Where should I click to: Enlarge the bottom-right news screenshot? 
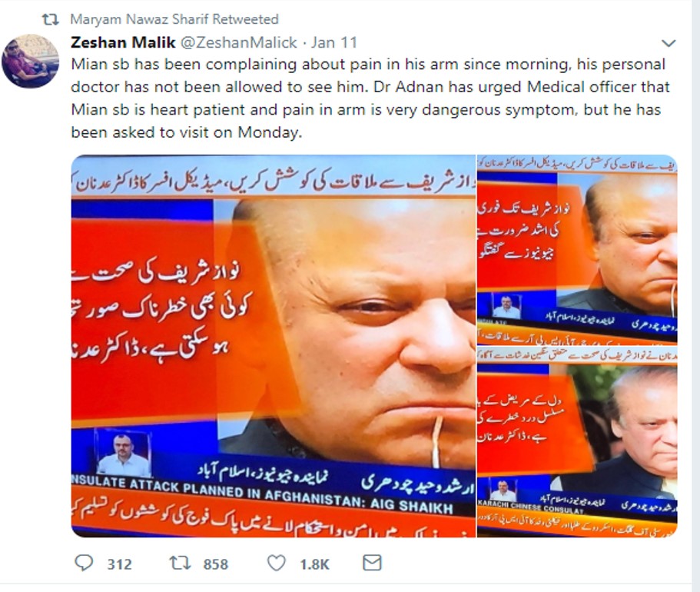[577, 442]
